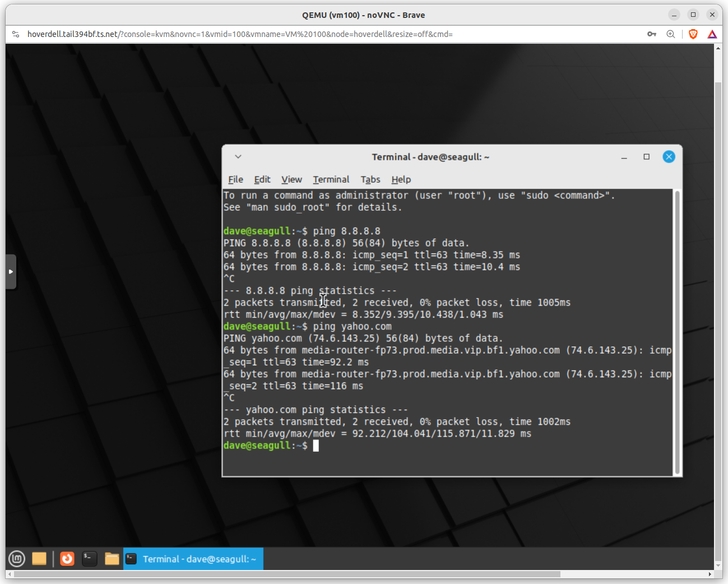
Task: Click the '--- yahoo.com ping statistics ---' line
Action: pyautogui.click(x=316, y=410)
